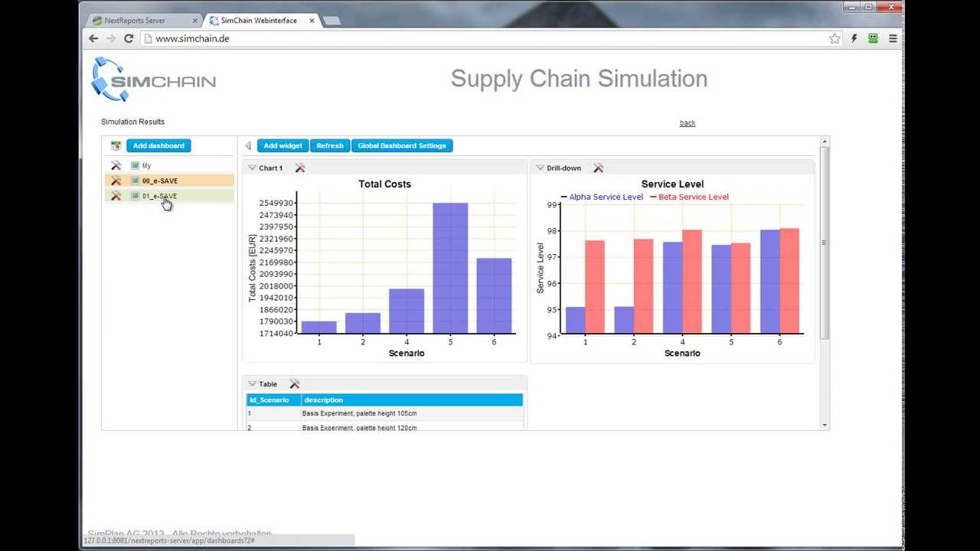
Task: Click the Beta Service Level legend entry
Action: click(x=689, y=197)
